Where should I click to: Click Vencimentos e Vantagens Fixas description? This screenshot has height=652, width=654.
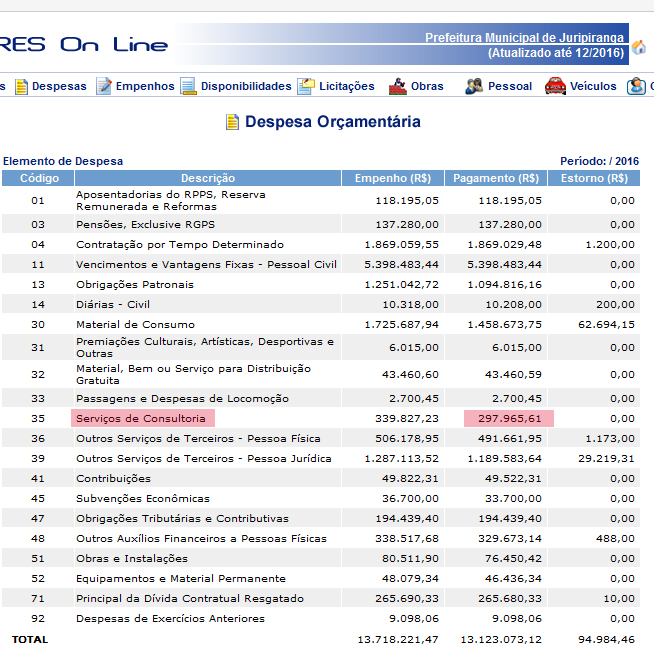(x=206, y=264)
